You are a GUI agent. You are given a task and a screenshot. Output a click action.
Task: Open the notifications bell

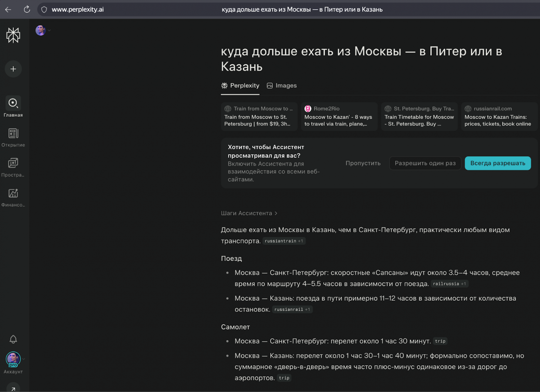[13, 339]
